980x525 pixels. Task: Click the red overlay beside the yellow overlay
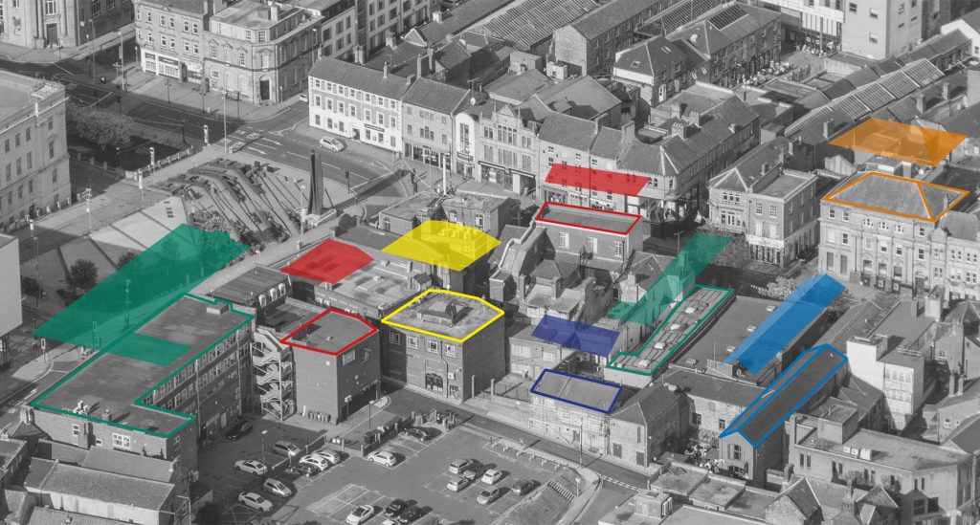tap(327, 261)
